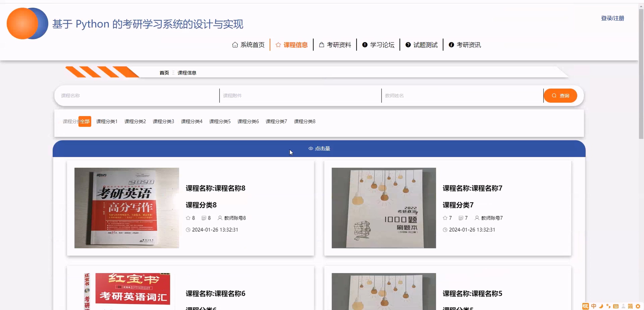The image size is (644, 310).
Task: Click the user icon beside 教师账号7
Action: pos(477,218)
